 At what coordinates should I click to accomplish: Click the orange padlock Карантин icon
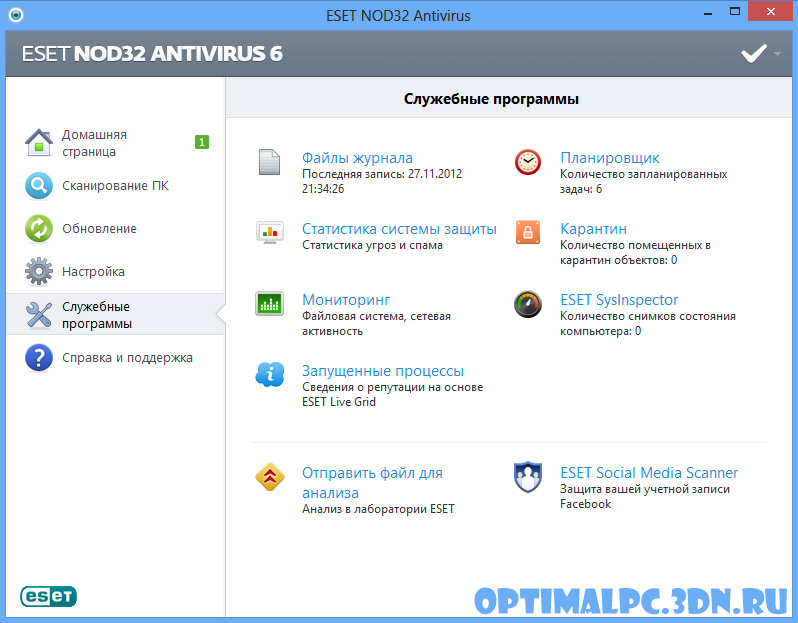(528, 232)
